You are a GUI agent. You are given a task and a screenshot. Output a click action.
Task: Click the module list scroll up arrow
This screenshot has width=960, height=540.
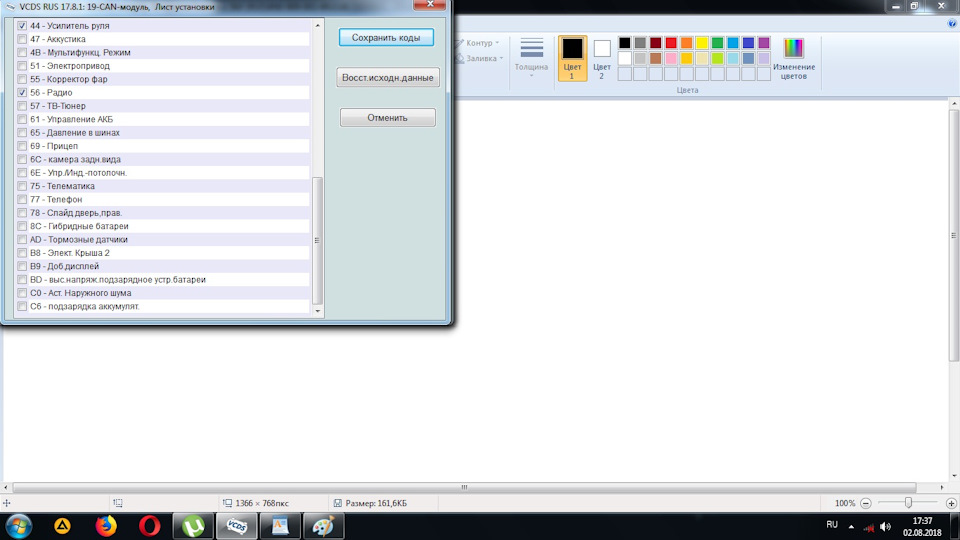click(317, 26)
